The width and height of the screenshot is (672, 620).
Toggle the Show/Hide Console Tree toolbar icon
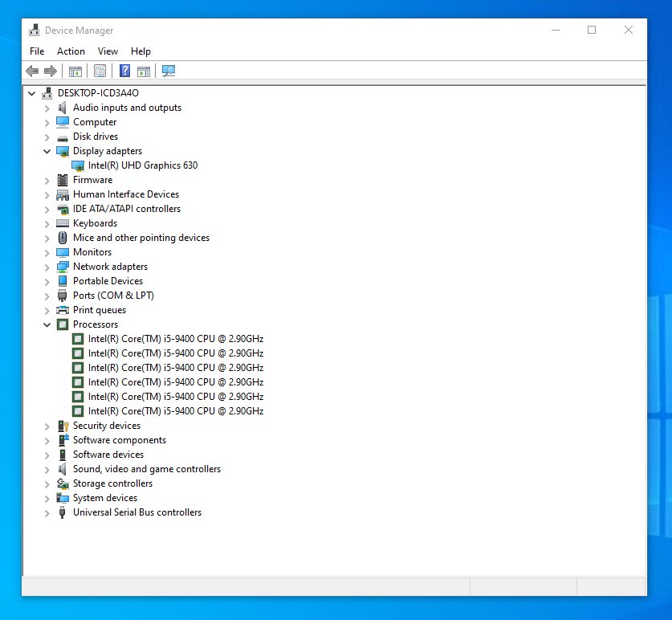pos(75,71)
